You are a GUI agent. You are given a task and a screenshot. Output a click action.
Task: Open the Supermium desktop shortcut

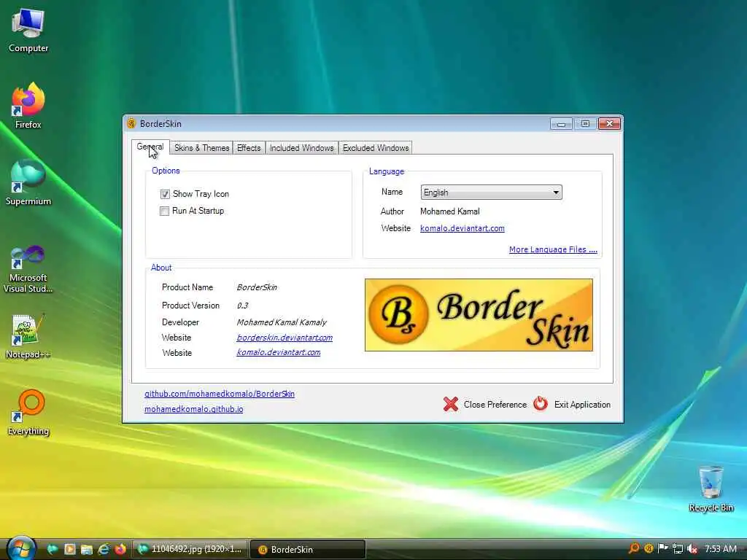click(28, 182)
